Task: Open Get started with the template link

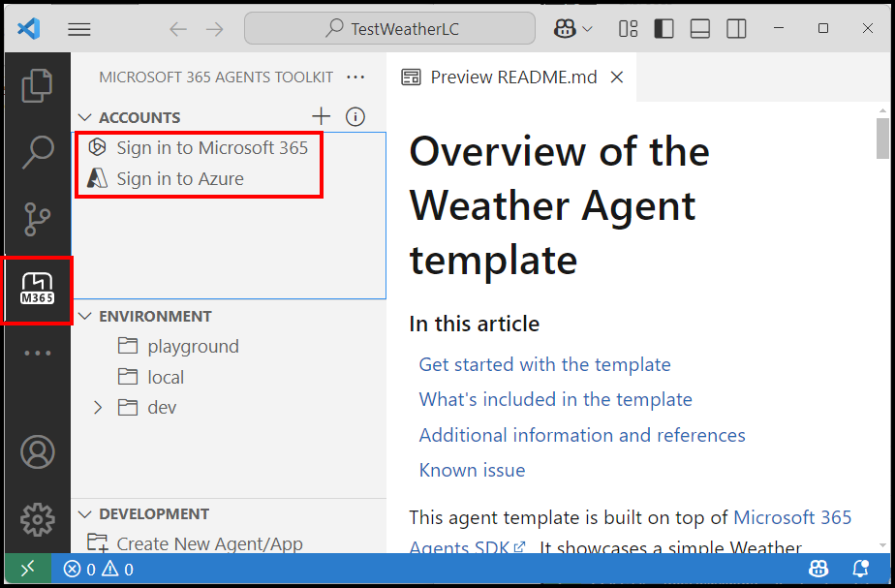Action: point(544,364)
